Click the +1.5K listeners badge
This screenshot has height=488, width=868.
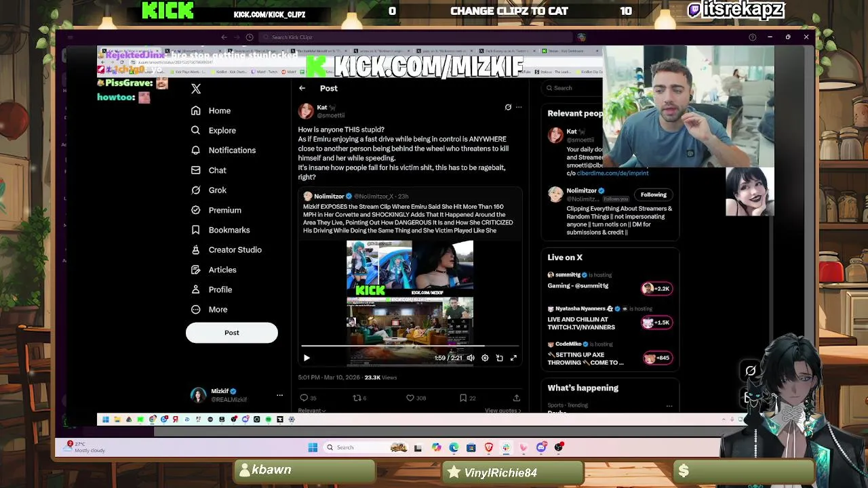click(x=656, y=323)
